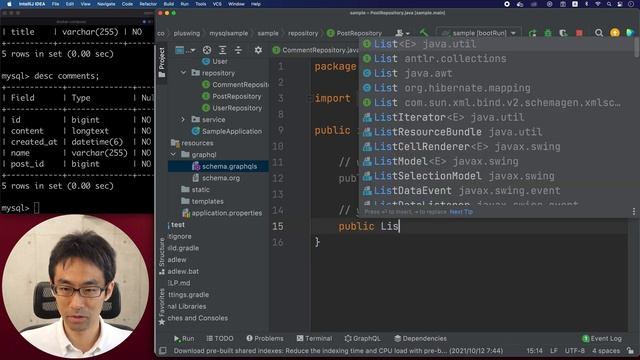Screen dimensions: 640x360
Task: Open Search Everywhere magnifier icon
Action: pyautogui.click(x=599, y=33)
